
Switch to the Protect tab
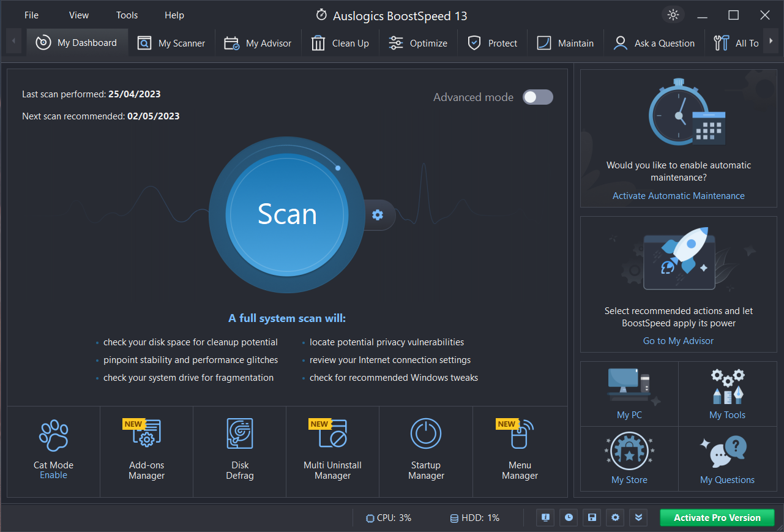[x=493, y=43]
